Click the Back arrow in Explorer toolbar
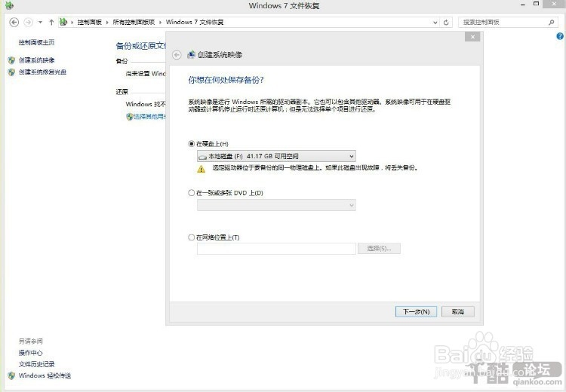This screenshot has height=392, width=566. point(14,23)
